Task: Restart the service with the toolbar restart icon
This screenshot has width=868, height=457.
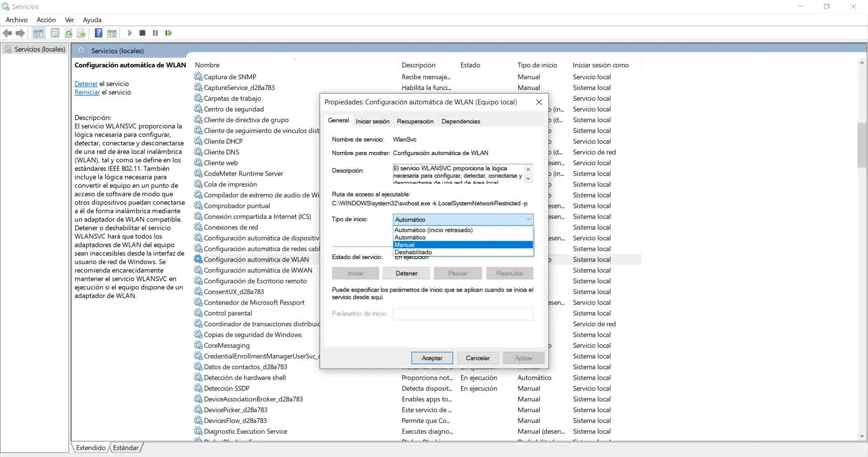Action: pyautogui.click(x=169, y=33)
